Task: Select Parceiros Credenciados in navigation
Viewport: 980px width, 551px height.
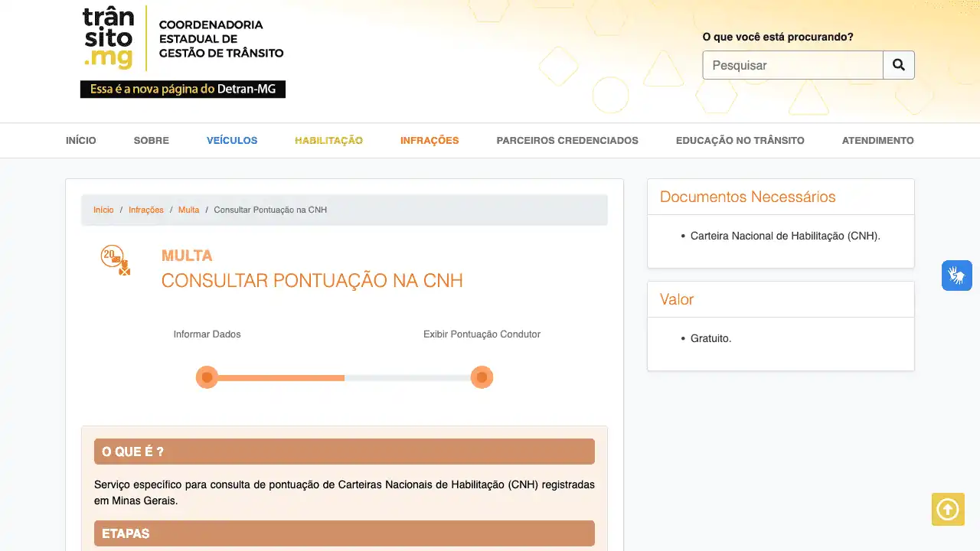Action: coord(567,140)
